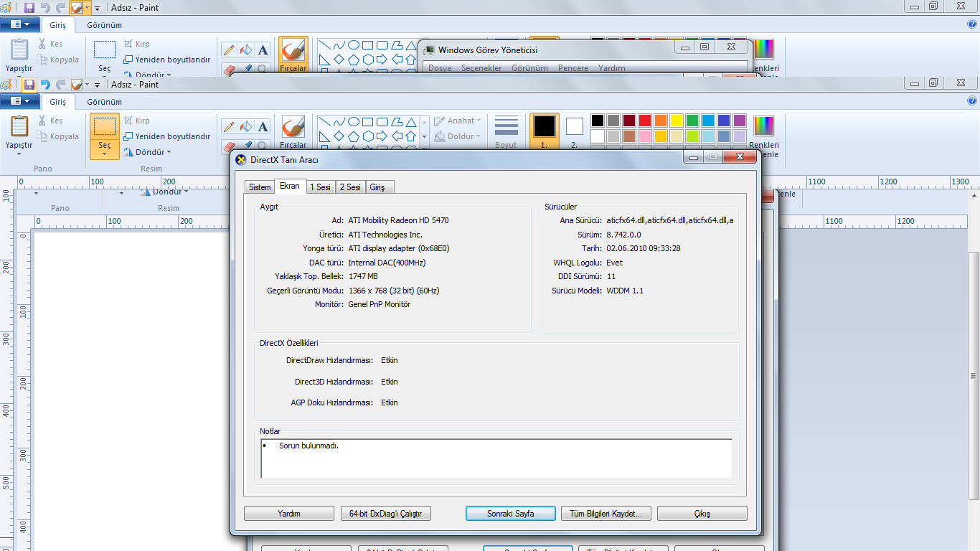Click the highlighted Save icon in the title bar
This screenshot has height=551, width=980.
click(29, 85)
